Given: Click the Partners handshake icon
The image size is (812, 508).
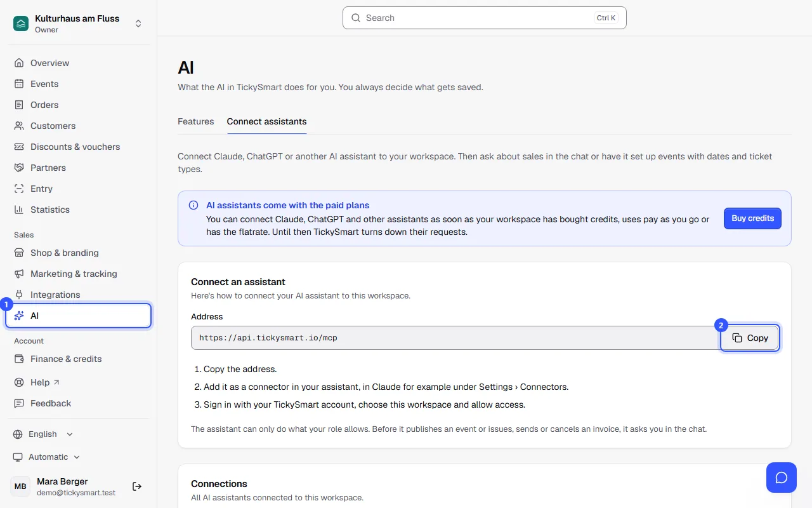Looking at the screenshot, I should pyautogui.click(x=19, y=168).
